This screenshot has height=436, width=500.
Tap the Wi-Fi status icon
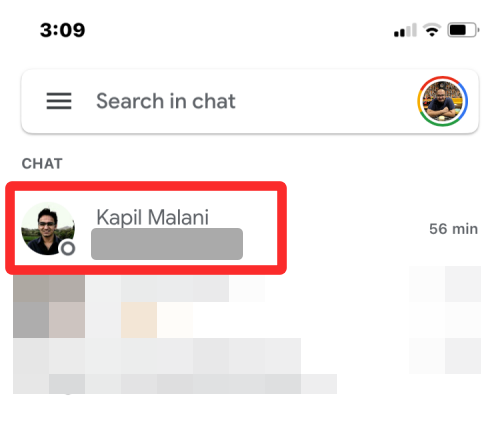(x=432, y=30)
